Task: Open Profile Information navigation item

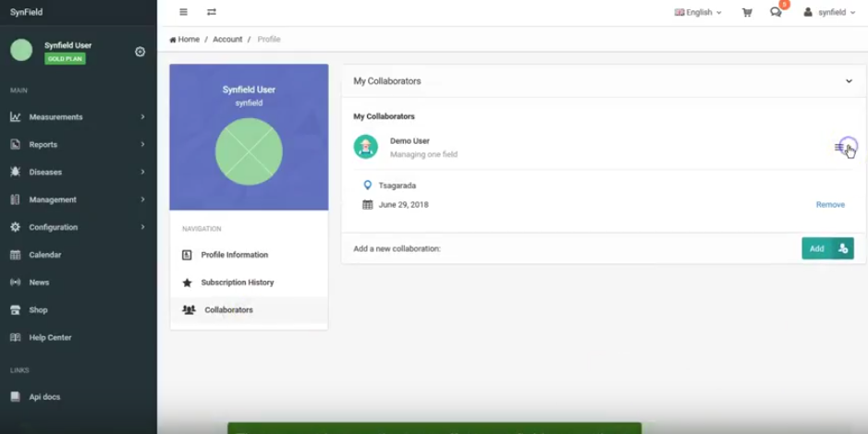Action: [x=234, y=255]
